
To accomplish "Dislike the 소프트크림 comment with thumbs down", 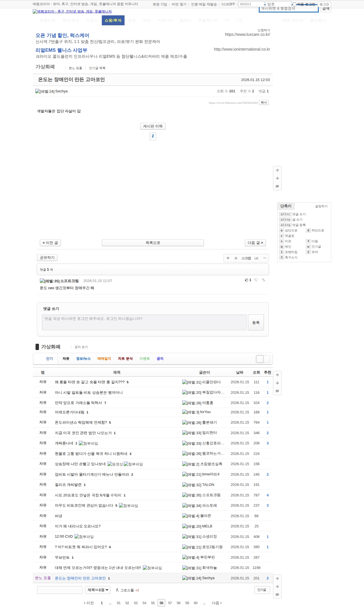I will pyautogui.click(x=256, y=280).
